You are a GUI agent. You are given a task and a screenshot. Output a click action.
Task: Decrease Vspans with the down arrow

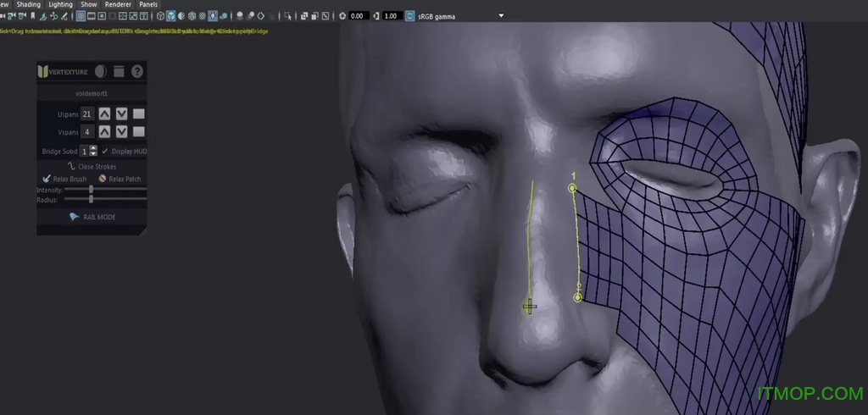[x=121, y=131]
